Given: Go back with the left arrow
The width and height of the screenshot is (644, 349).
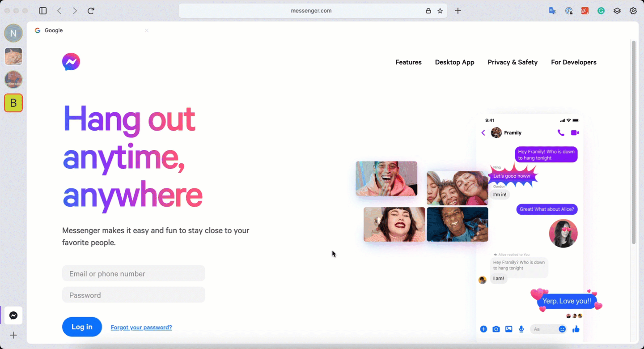Looking at the screenshot, I should tap(59, 11).
